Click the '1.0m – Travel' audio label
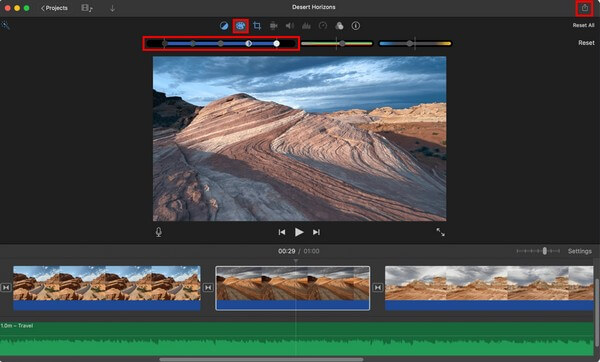 coord(17,326)
